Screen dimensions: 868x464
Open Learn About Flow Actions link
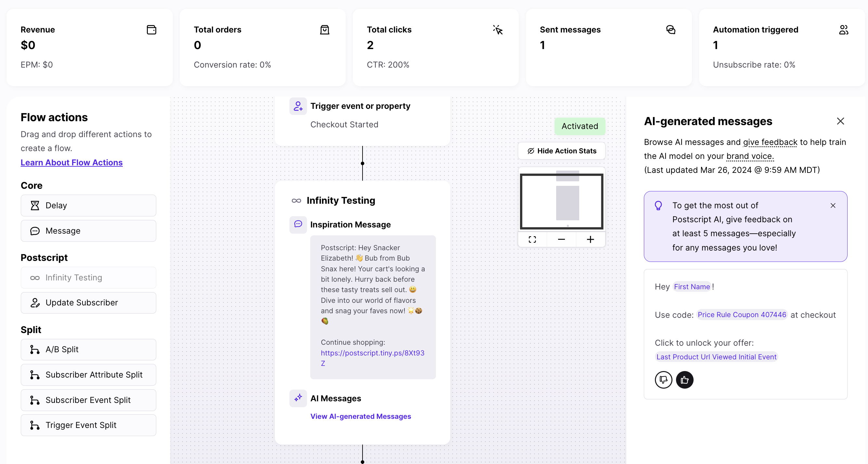coord(71,162)
